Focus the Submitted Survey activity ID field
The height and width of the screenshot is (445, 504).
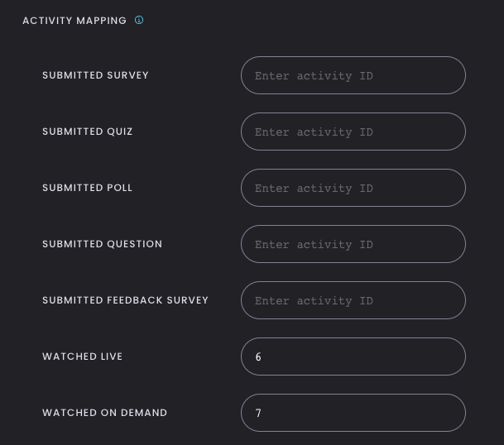[x=353, y=75]
